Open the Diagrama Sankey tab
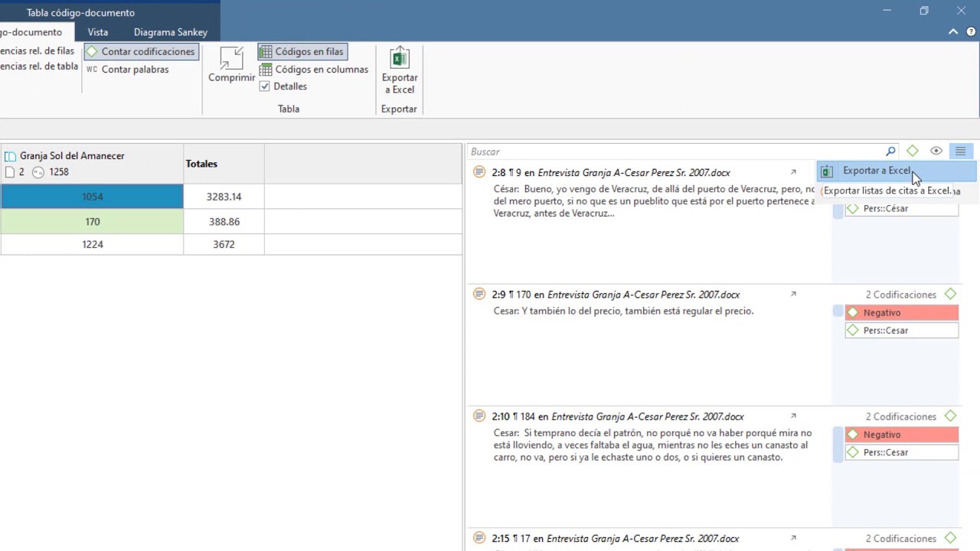Image resolution: width=980 pixels, height=551 pixels. [x=171, y=32]
